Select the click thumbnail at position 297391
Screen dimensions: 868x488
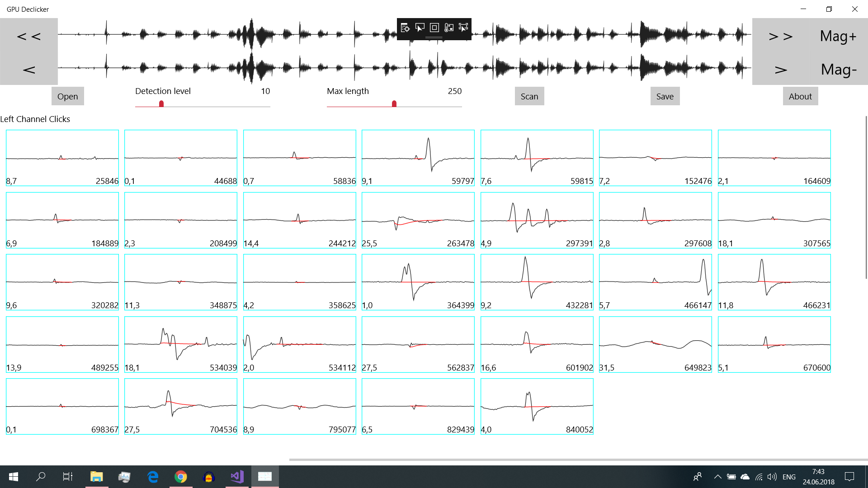537,220
